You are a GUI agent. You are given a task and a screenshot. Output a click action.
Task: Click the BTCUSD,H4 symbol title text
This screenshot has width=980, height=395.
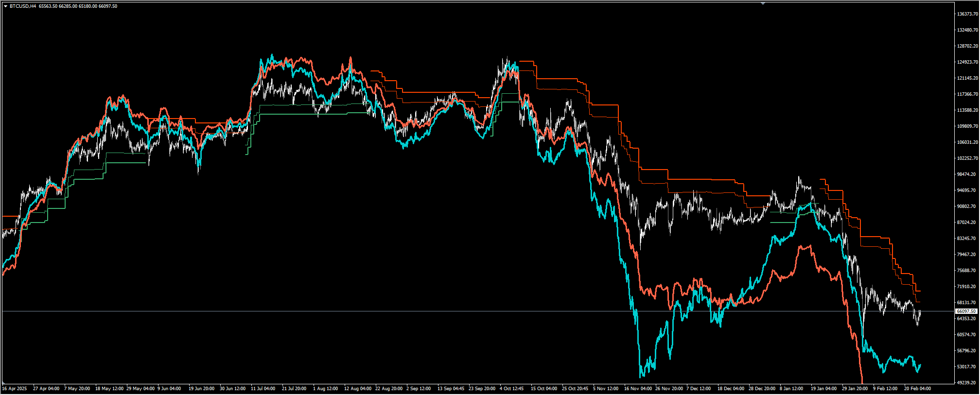point(23,6)
